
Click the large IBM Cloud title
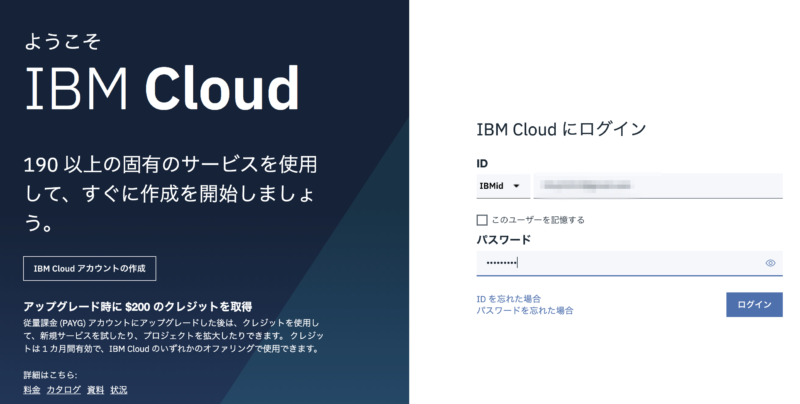162,88
